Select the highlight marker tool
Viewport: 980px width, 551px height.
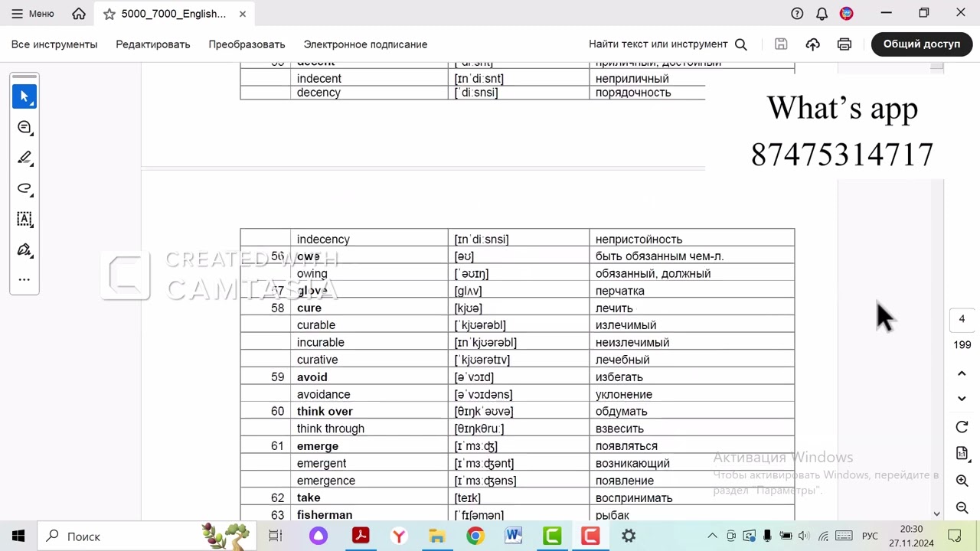point(24,158)
